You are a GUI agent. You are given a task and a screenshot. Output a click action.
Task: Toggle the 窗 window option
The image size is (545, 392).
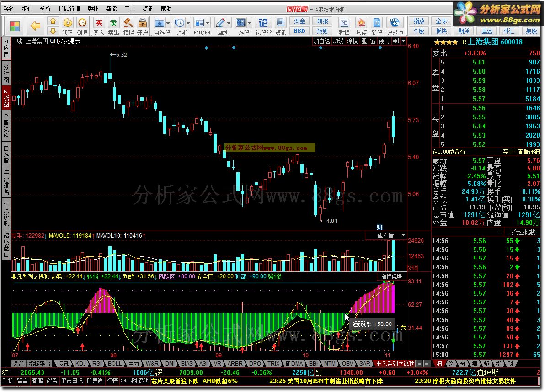[373, 41]
